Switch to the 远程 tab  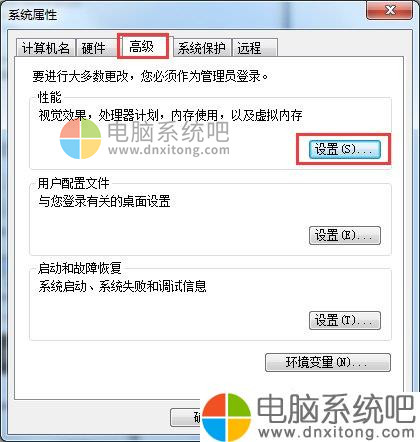254,48
